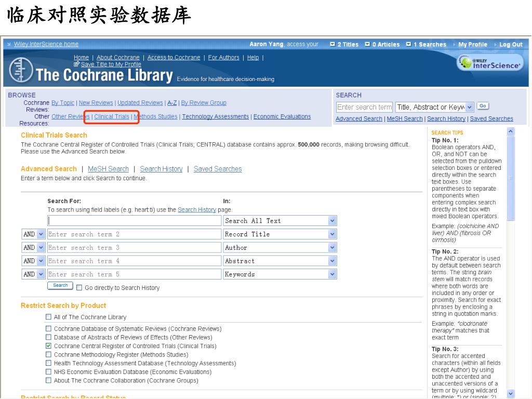The image size is (532, 399).
Task: Open AND operator dropdown for search term 4
Action: tap(41, 261)
